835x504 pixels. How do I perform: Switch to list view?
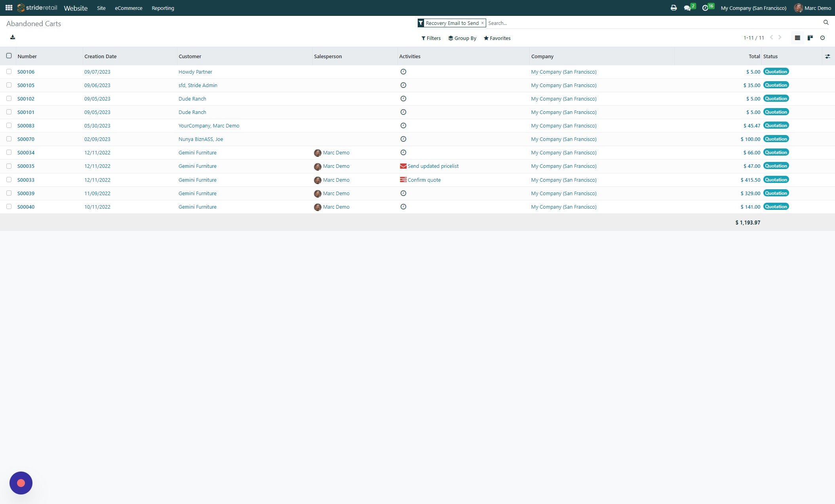click(x=797, y=38)
